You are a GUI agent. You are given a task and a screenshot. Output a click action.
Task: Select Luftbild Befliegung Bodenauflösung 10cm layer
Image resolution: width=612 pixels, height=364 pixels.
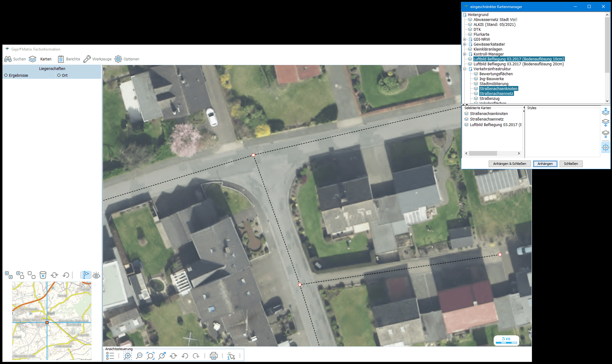click(x=519, y=59)
